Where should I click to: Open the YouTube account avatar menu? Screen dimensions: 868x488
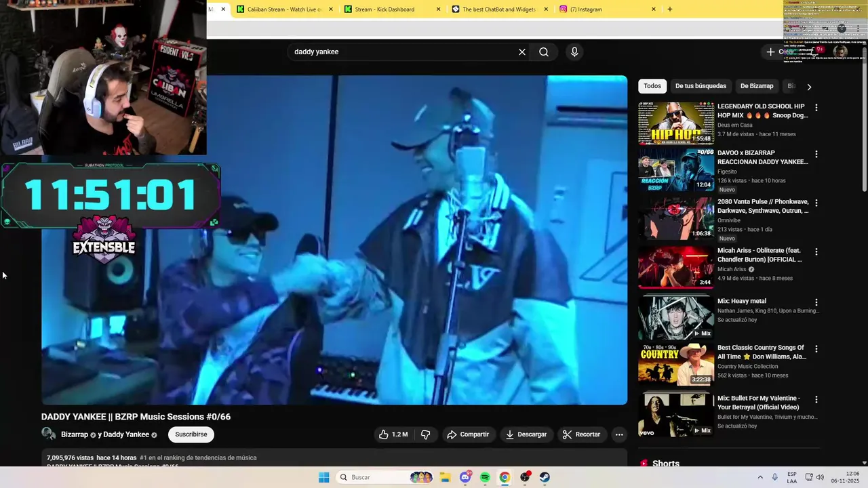(x=840, y=52)
